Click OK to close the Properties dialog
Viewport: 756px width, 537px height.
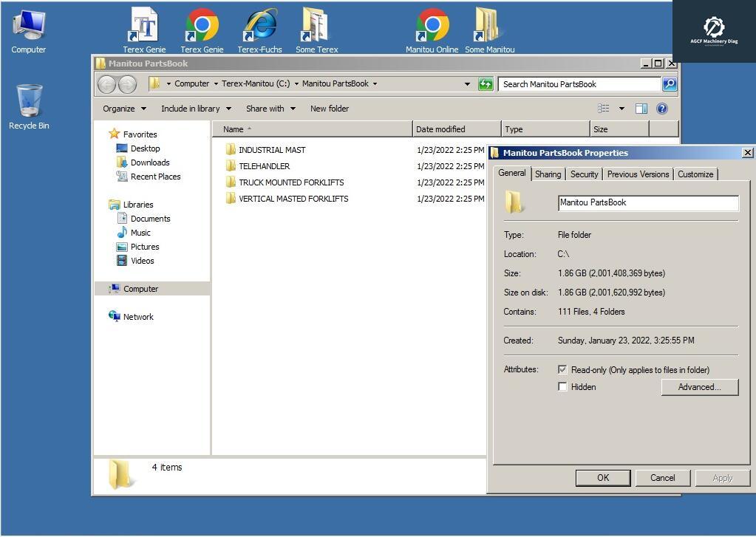(x=602, y=477)
